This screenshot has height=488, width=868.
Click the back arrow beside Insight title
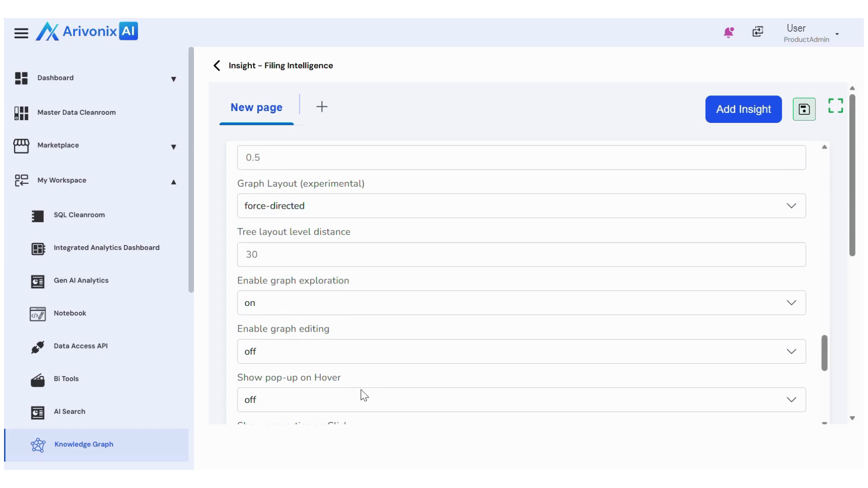[x=217, y=66]
